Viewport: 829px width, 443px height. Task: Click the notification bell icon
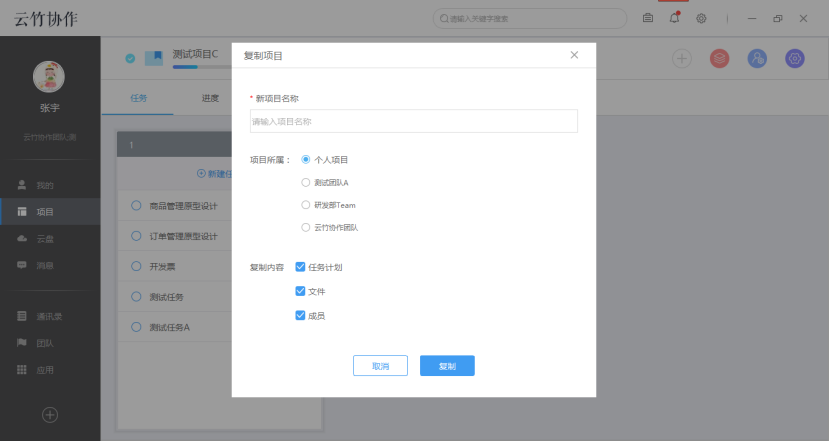[675, 18]
